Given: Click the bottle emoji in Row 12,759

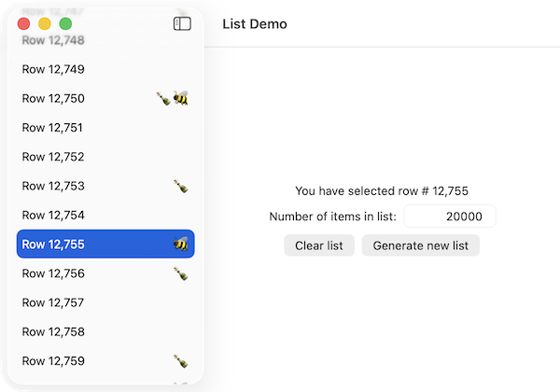Looking at the screenshot, I should tap(180, 360).
